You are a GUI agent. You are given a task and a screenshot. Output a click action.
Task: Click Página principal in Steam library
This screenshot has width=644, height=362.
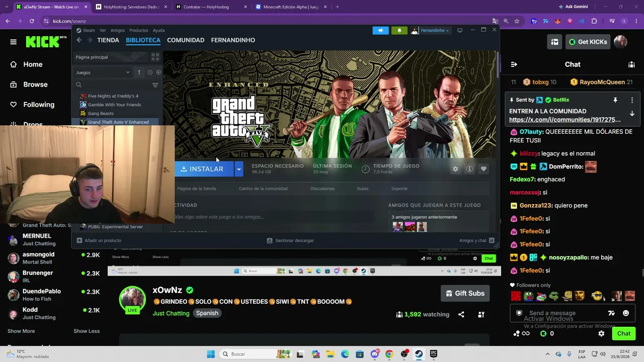[92, 57]
